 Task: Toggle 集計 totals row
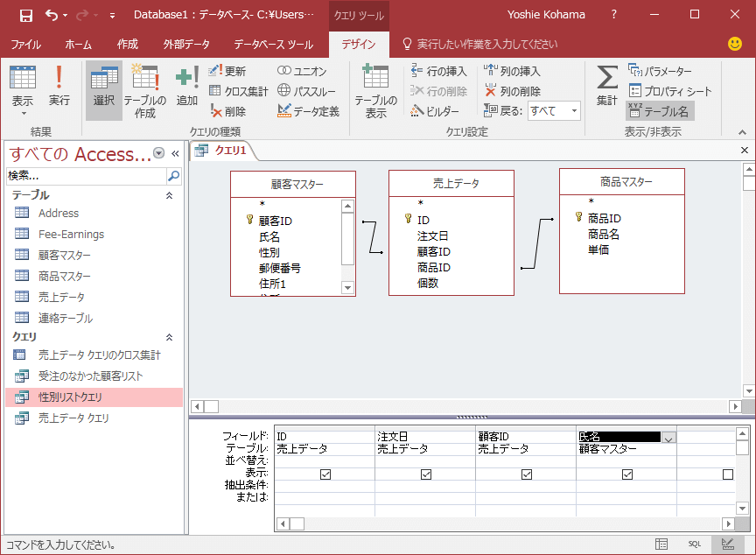[606, 86]
